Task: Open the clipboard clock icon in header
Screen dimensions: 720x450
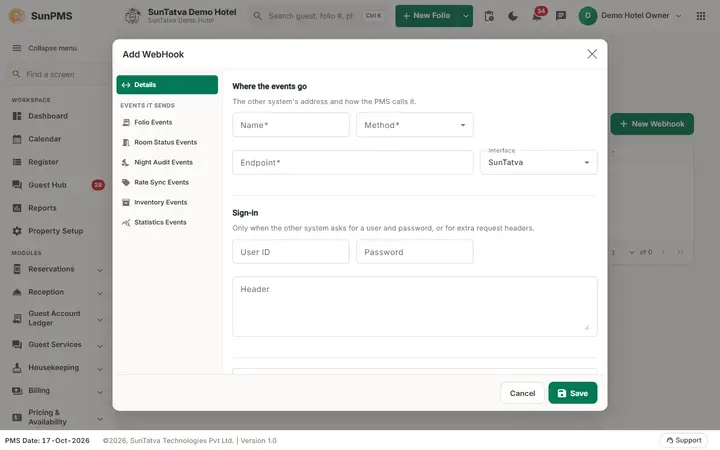Action: click(x=489, y=16)
